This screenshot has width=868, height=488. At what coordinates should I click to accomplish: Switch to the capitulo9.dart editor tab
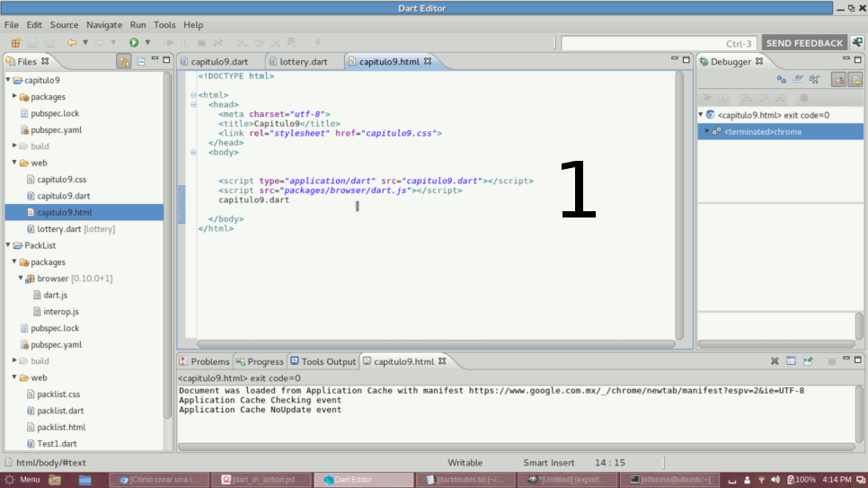[x=218, y=61]
